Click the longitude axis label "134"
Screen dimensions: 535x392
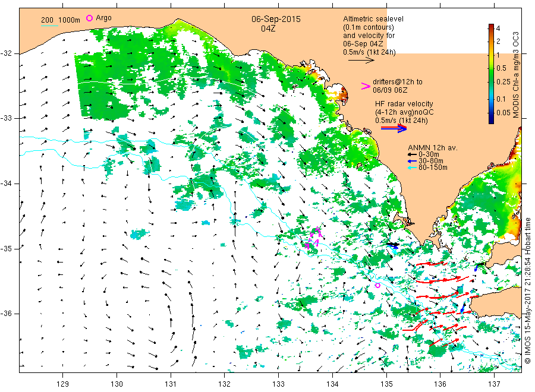pos(332,384)
